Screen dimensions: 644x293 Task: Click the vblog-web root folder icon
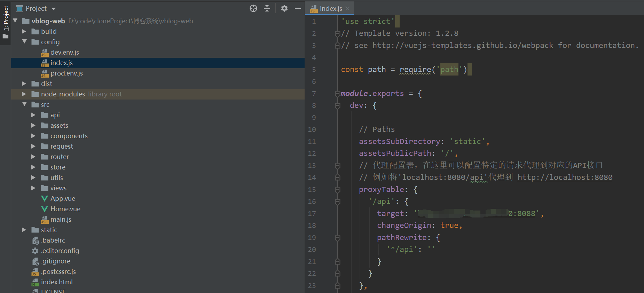26,21
